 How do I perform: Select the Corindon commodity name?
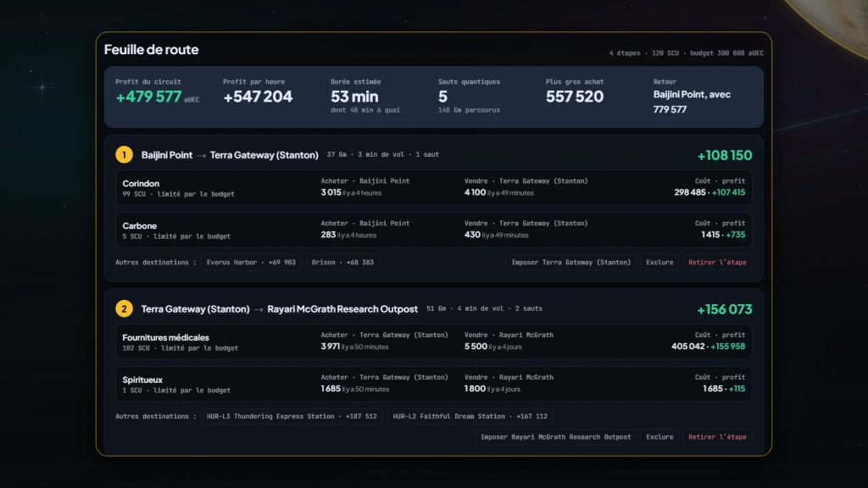(x=141, y=183)
